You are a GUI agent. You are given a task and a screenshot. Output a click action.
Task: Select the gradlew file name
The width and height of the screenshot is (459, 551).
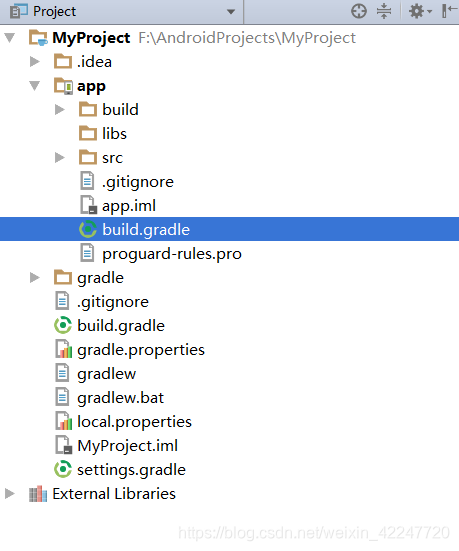coord(106,374)
